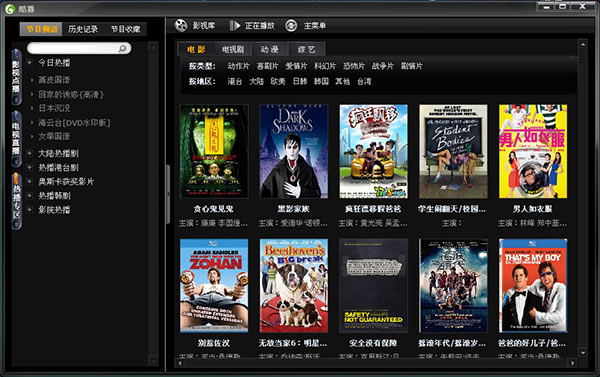Expand the 奥斯卡获奖影片 tree group

[x=29, y=181]
